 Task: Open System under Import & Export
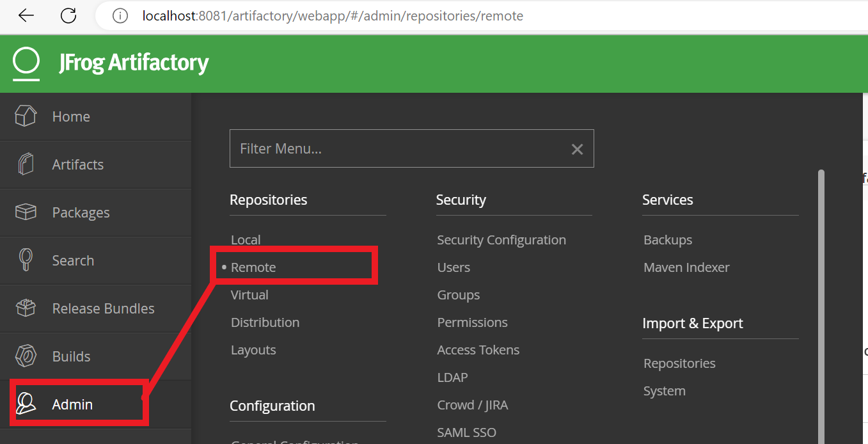click(x=665, y=391)
